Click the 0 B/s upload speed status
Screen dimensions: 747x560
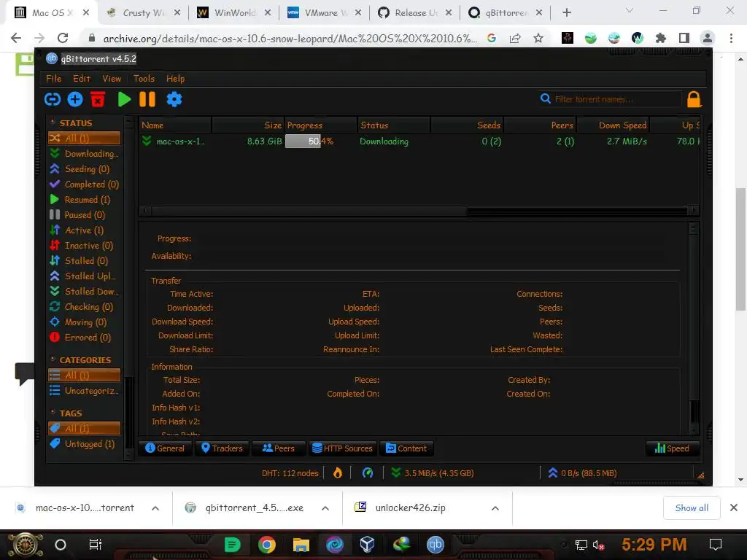582,472
